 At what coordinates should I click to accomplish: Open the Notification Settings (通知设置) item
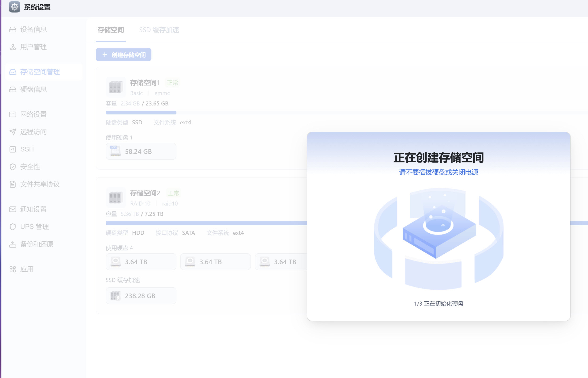click(33, 209)
